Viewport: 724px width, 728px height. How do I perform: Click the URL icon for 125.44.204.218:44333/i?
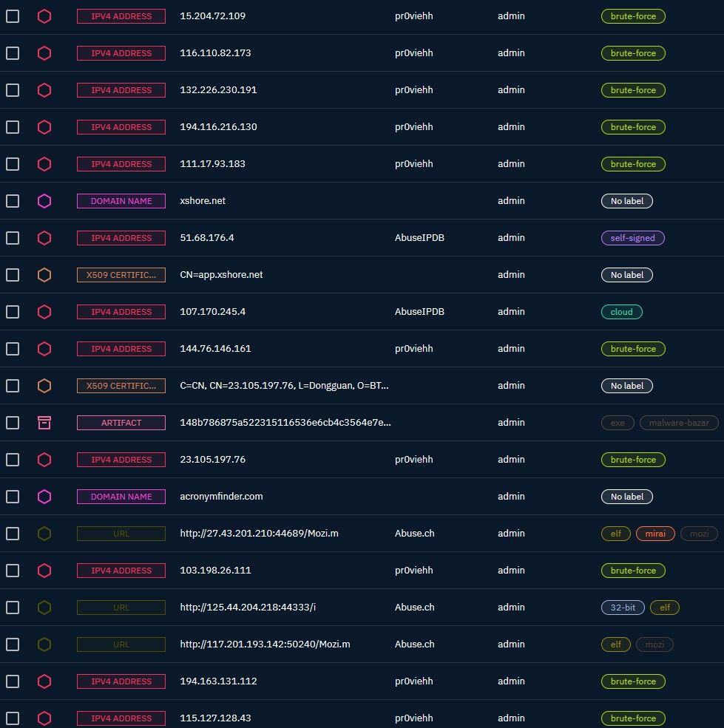click(44, 608)
